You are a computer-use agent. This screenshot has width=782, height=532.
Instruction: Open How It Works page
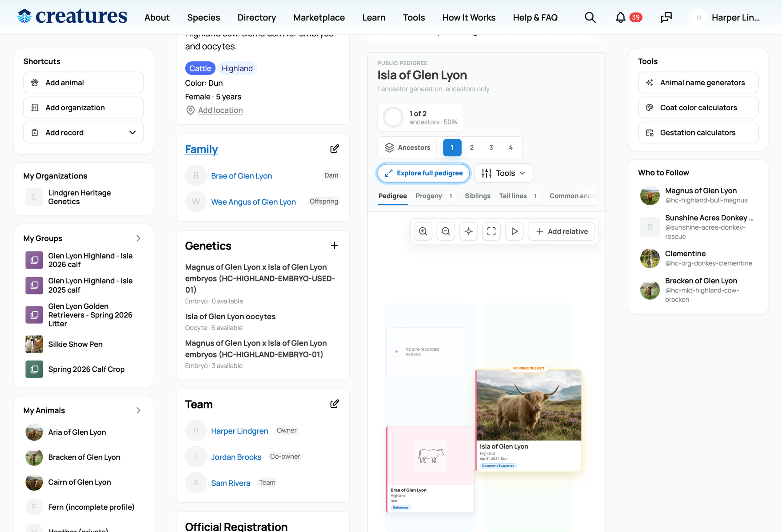(469, 17)
